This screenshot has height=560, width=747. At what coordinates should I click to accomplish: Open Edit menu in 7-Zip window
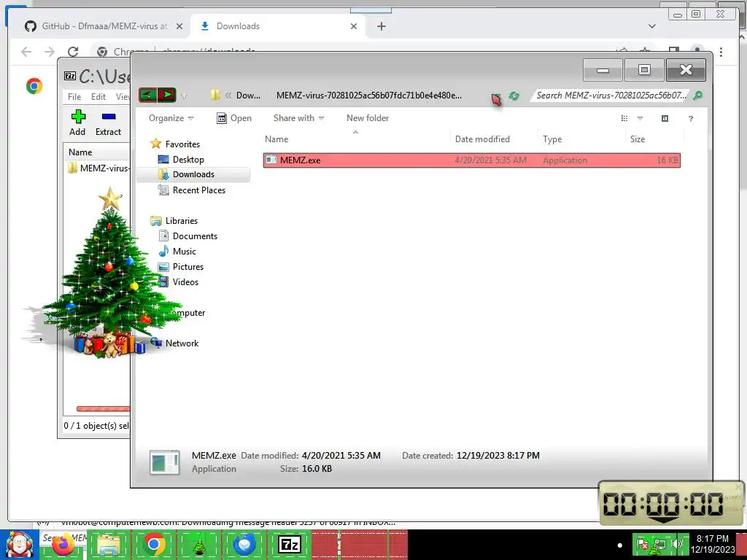[98, 97]
